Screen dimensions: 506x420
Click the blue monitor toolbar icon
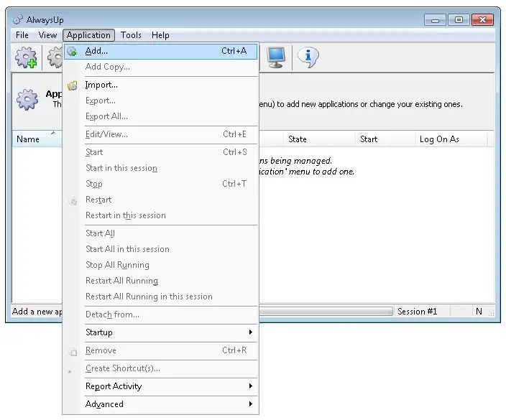coord(276,57)
